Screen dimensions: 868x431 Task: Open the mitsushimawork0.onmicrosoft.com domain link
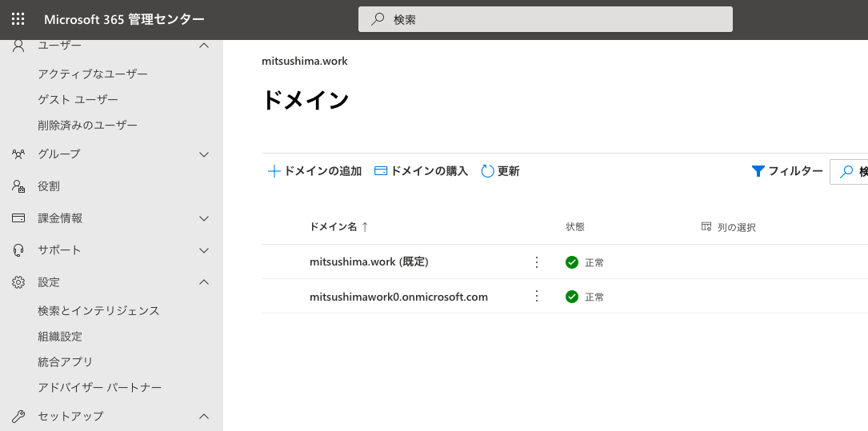pos(398,297)
